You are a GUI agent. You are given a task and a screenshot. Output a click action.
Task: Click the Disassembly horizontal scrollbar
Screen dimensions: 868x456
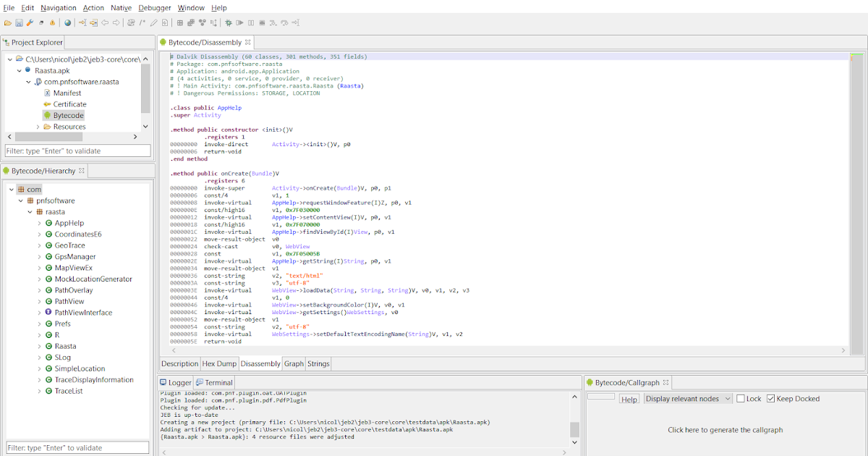[x=509, y=350]
